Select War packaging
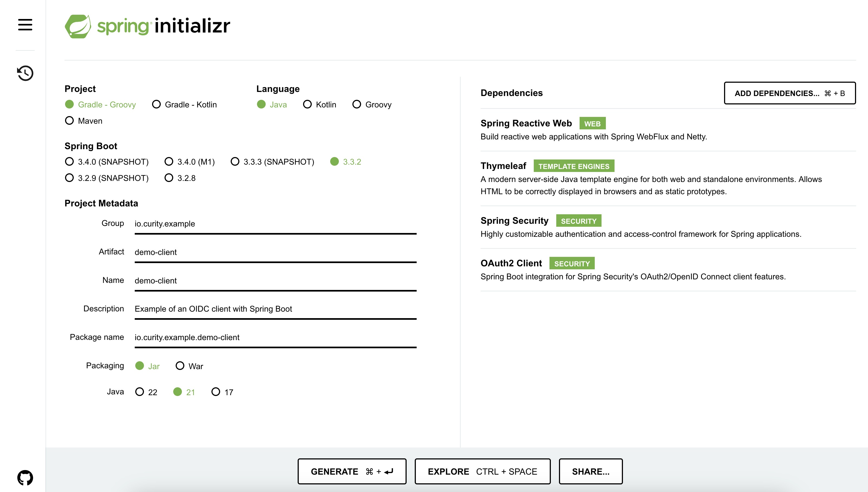 coord(180,366)
